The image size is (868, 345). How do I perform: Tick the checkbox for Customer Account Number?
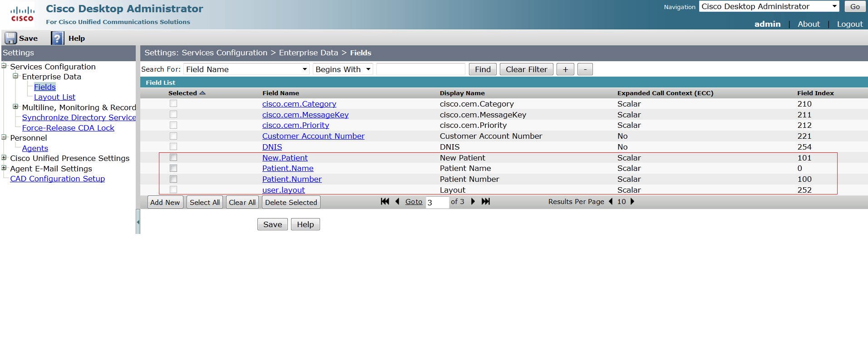[173, 136]
